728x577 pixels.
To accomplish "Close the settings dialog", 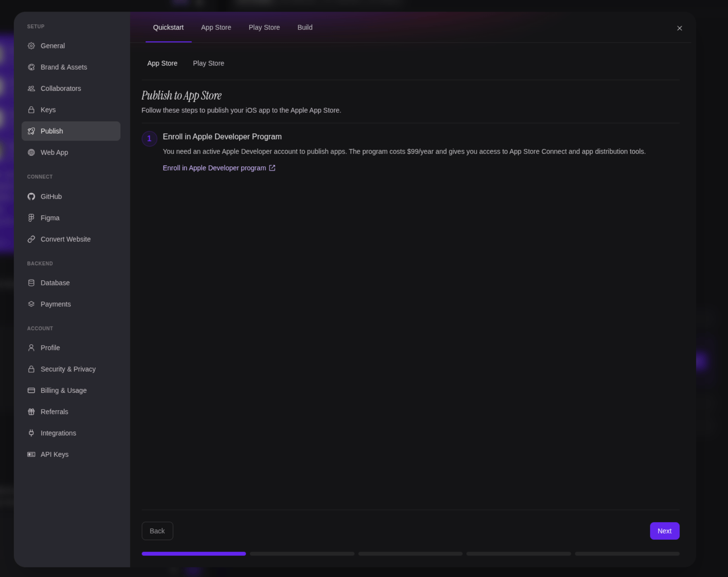I will 680,28.
